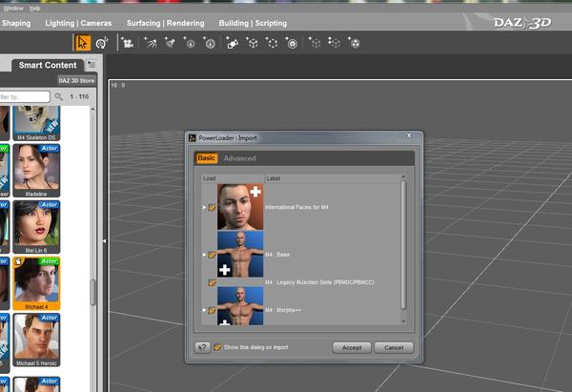The height and width of the screenshot is (392, 572).
Task: Open the Window menu
Action: click(x=13, y=8)
